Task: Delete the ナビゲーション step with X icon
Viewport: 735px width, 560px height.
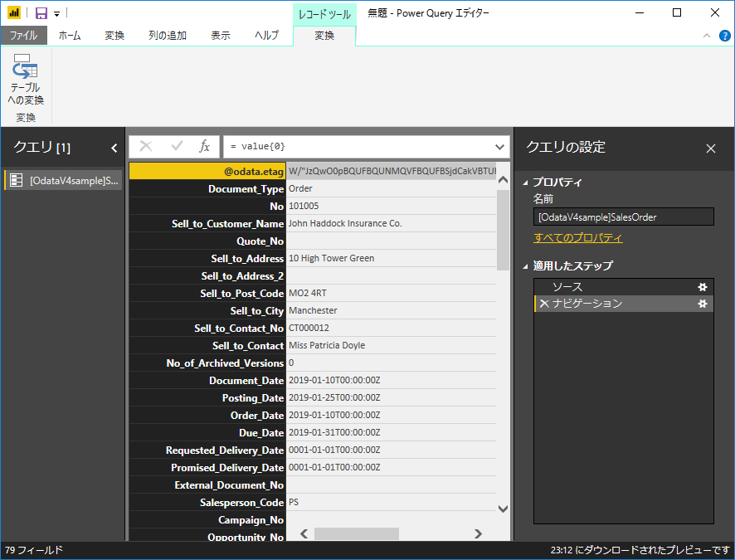Action: click(544, 304)
